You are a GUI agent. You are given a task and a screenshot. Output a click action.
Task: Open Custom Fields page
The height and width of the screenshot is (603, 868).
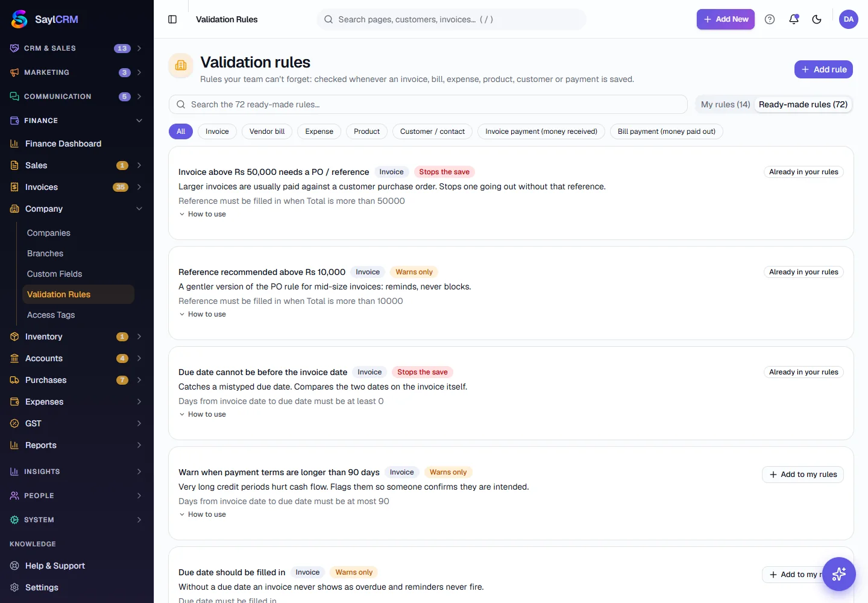coord(78,274)
